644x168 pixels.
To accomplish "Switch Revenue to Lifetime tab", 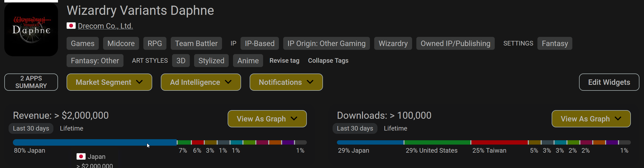I will pyautogui.click(x=71, y=128).
